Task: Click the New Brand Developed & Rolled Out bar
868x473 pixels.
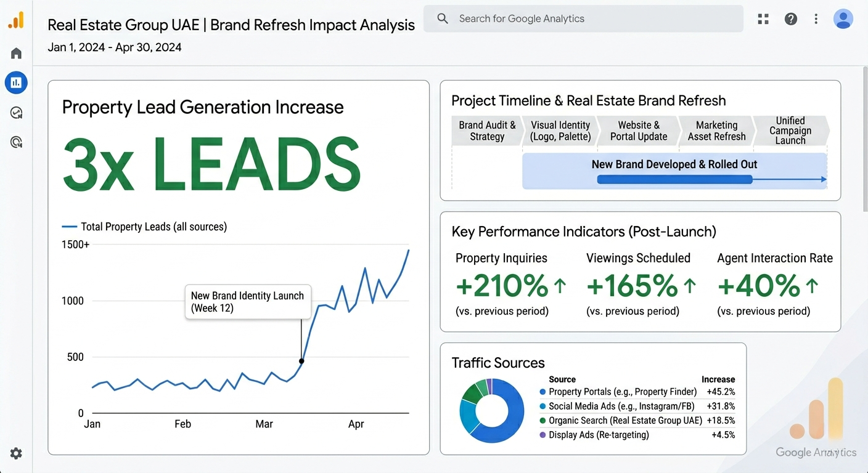Action: coord(674,171)
